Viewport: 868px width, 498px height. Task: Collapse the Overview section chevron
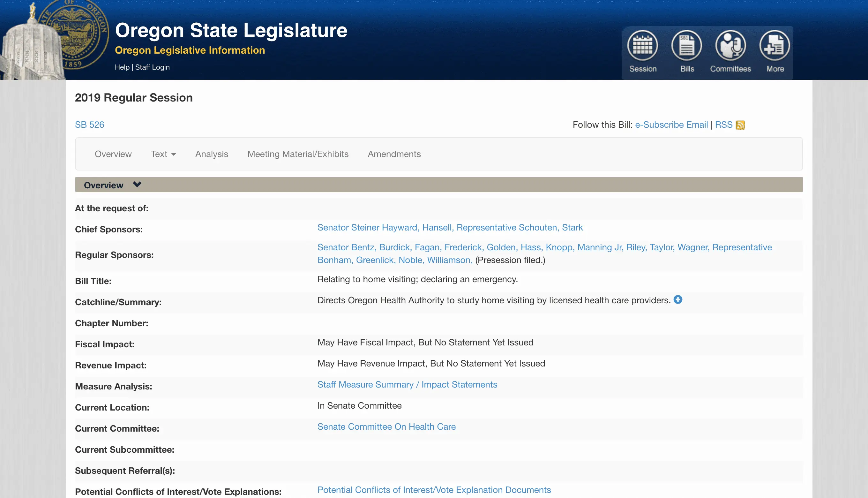pyautogui.click(x=137, y=185)
